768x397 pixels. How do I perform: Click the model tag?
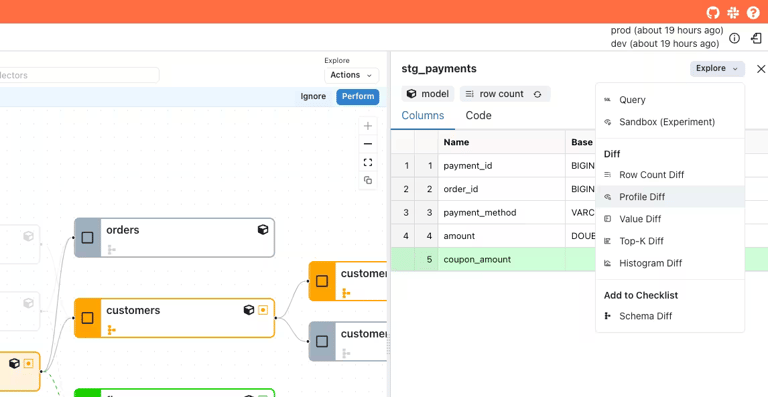coord(428,94)
